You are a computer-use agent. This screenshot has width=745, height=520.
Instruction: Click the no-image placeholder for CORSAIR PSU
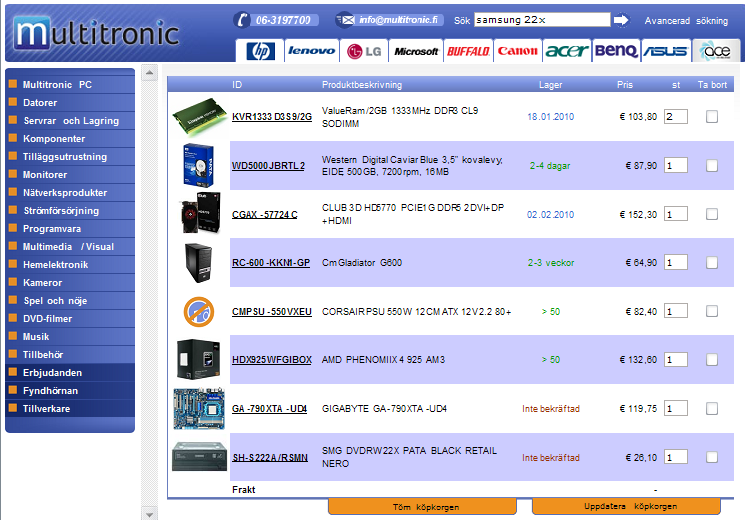199,312
